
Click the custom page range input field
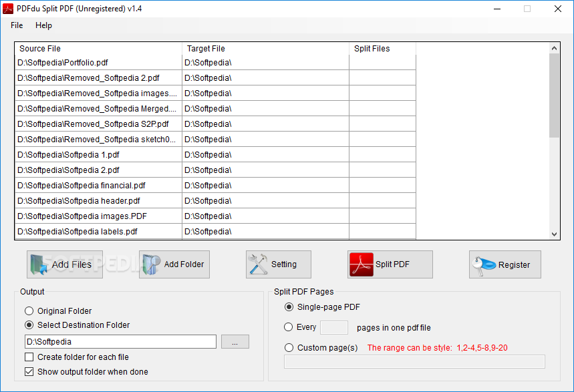[x=414, y=362]
